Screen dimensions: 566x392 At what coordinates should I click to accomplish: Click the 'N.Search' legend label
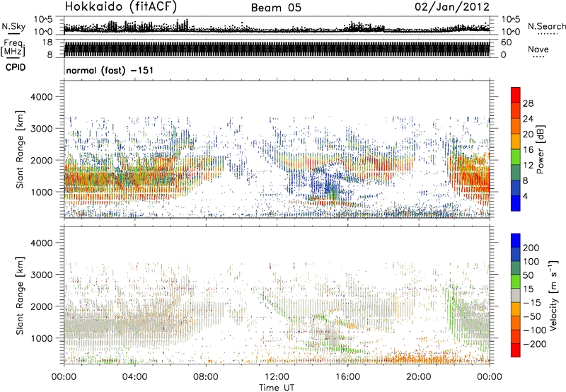coord(546,26)
